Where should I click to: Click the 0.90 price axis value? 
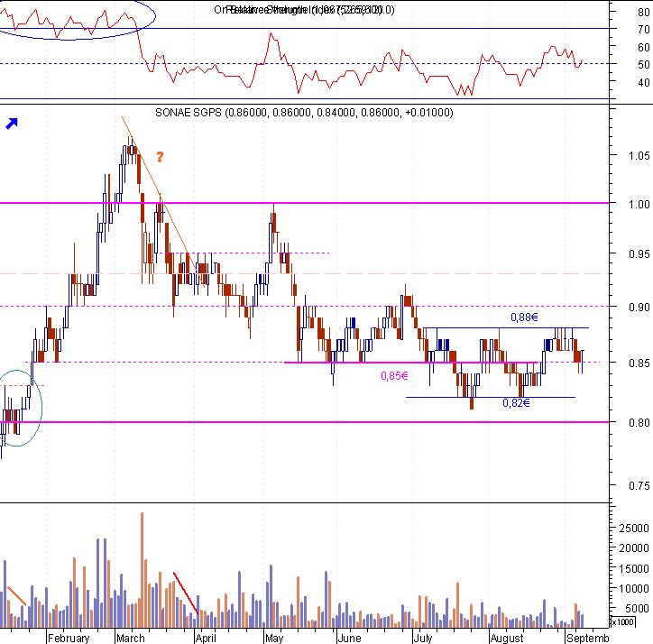coord(639,307)
